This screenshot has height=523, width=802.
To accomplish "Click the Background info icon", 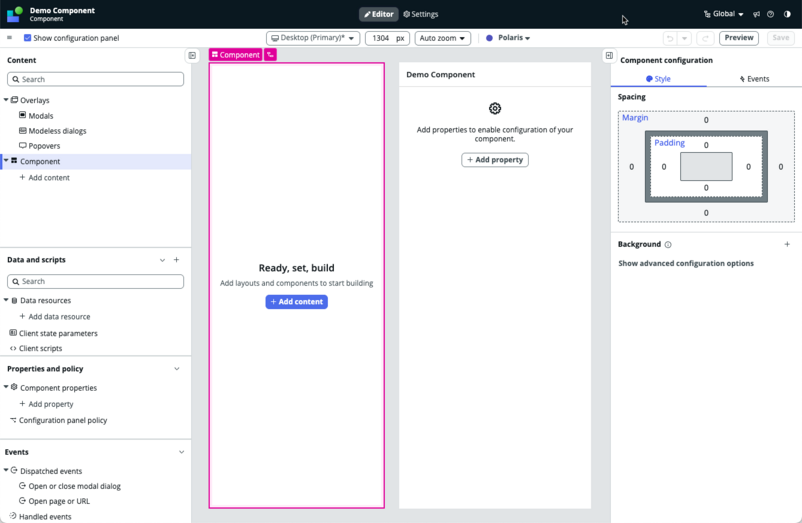I will pos(668,244).
